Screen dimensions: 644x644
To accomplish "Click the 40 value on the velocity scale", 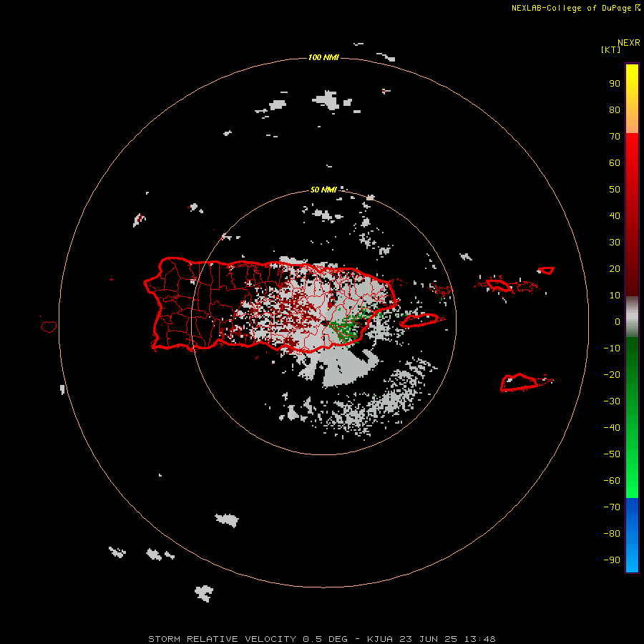I will 615,216.
